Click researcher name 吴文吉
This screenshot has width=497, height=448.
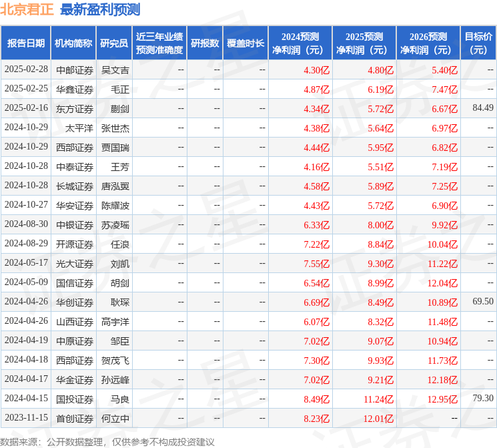pos(115,70)
